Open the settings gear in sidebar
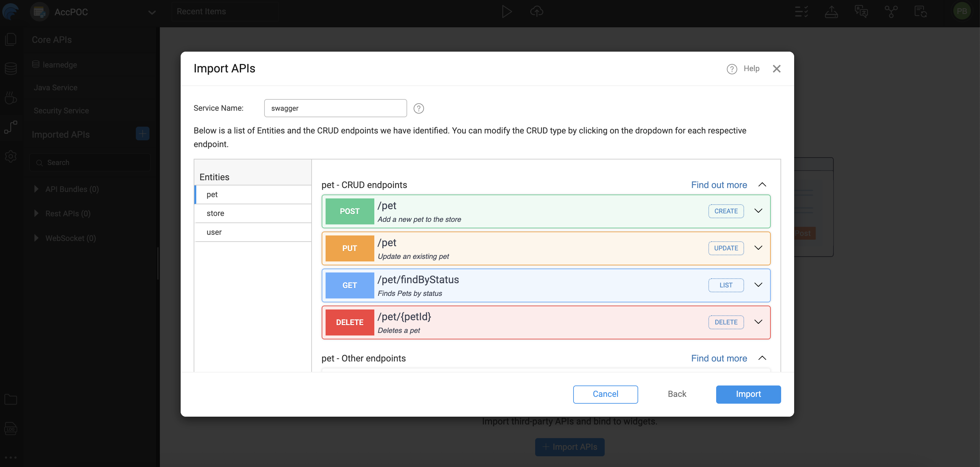980x467 pixels. point(11,156)
